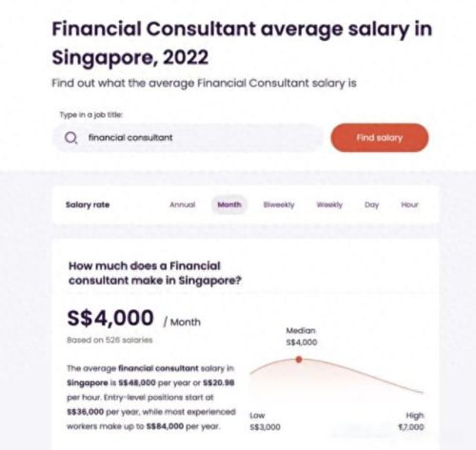Click the High 7,000 chart label
Screen dimensions: 476x450
(411, 421)
